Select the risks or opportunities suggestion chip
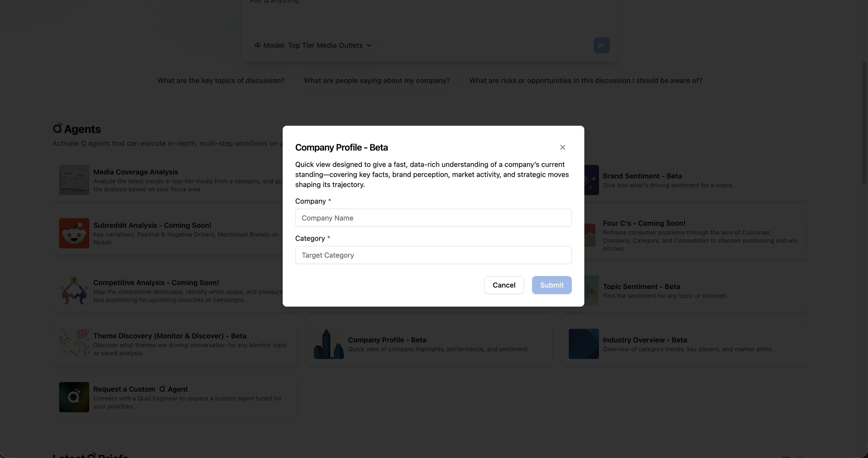 [585, 80]
